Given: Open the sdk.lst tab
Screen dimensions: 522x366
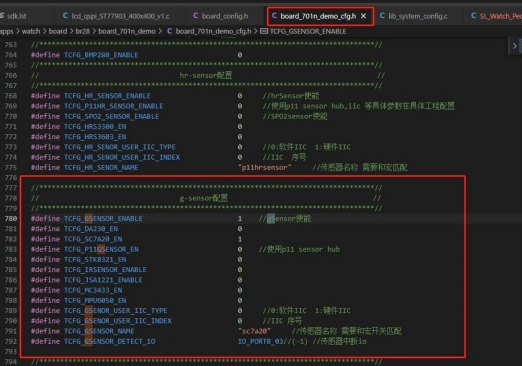Looking at the screenshot, I should pyautogui.click(x=13, y=16).
